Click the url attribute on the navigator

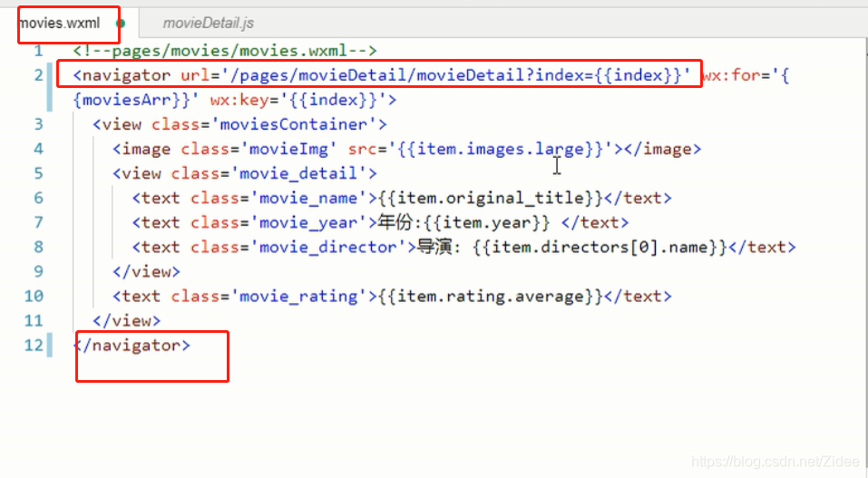coord(195,75)
